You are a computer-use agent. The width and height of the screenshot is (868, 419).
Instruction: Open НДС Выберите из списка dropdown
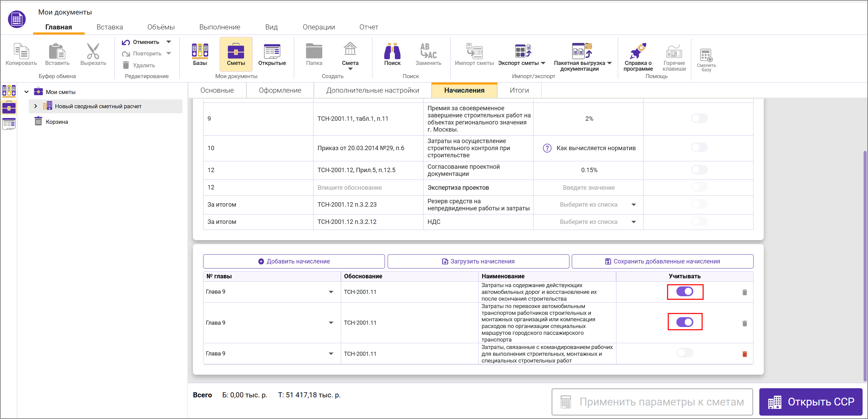[633, 222]
